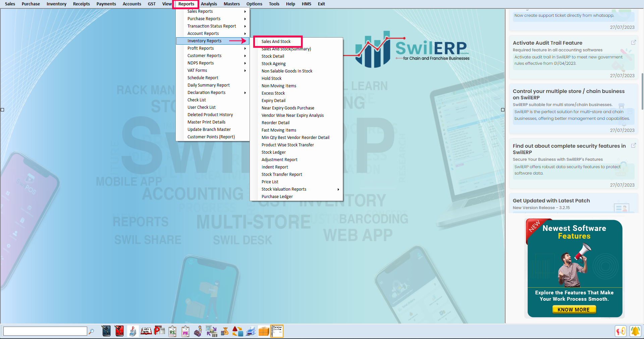Open the red Purchase Invoice (P) icon
644x339 pixels.
coord(119,331)
